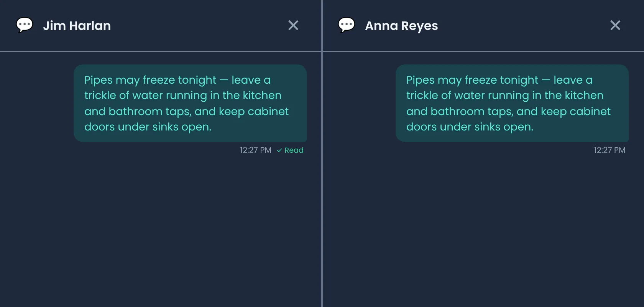Viewport: 644px width, 307px height.
Task: Select the pipes message sent to Jim Harlan
Action: (x=190, y=103)
